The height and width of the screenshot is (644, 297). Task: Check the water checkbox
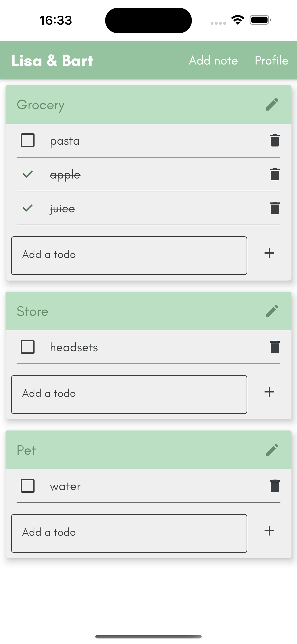pos(27,486)
